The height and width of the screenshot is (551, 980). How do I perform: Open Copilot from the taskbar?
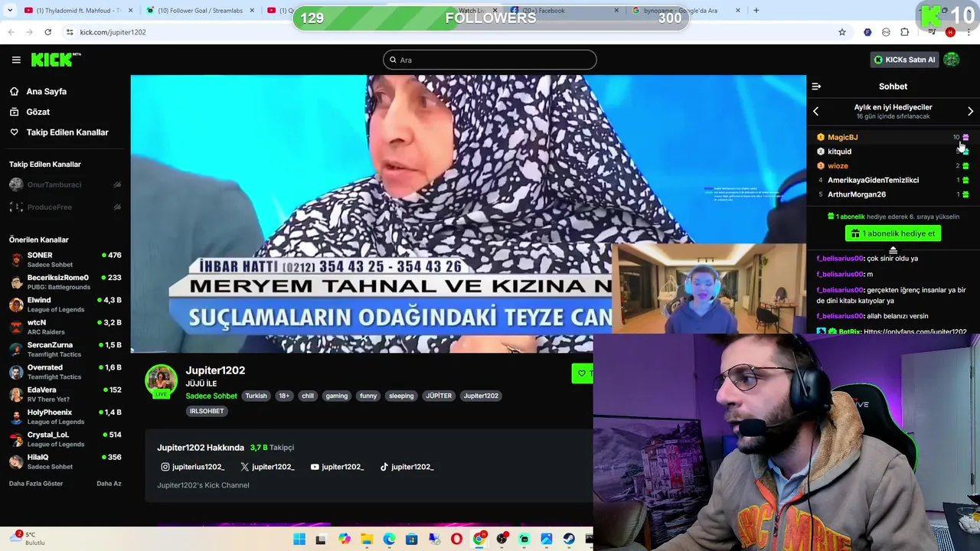tap(344, 540)
